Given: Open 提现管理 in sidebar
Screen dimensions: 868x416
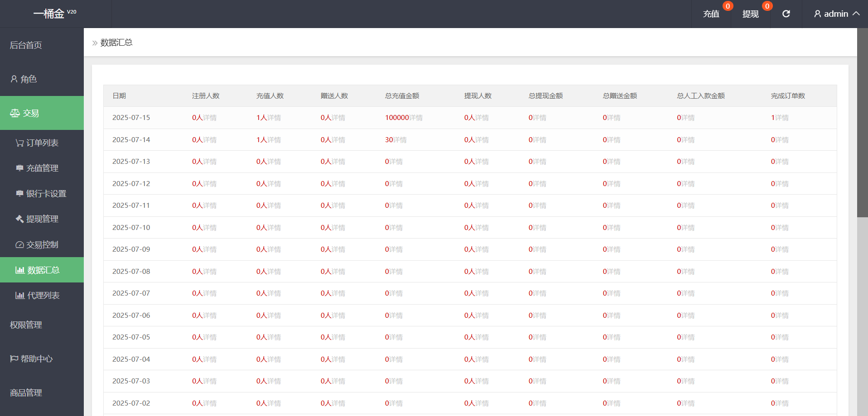Looking at the screenshot, I should [42, 219].
